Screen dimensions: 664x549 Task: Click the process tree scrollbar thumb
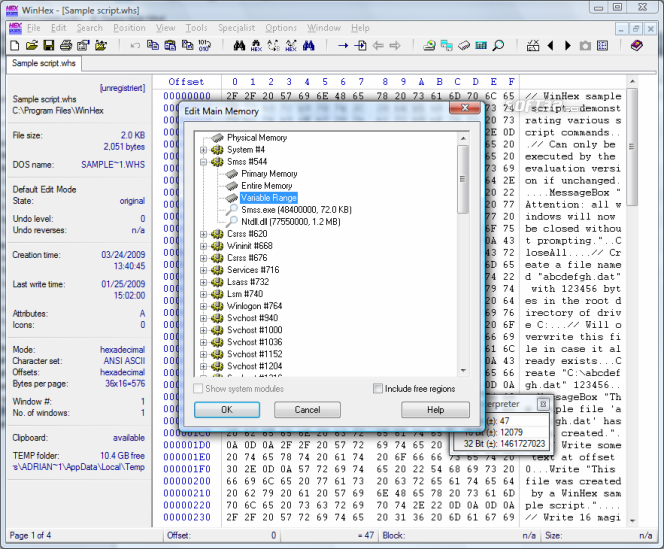(x=463, y=179)
